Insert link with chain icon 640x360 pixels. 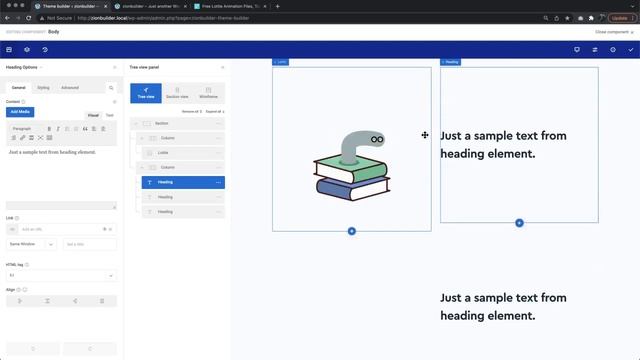[x=22, y=138]
